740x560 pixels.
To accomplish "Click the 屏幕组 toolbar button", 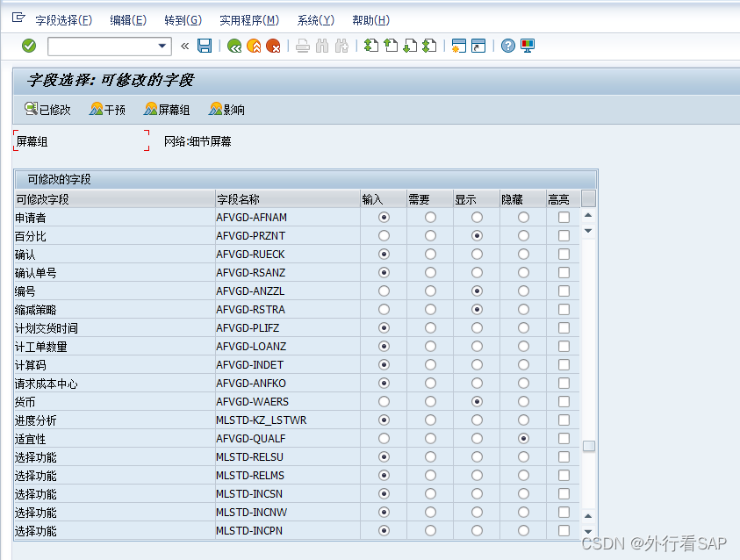I will point(167,110).
